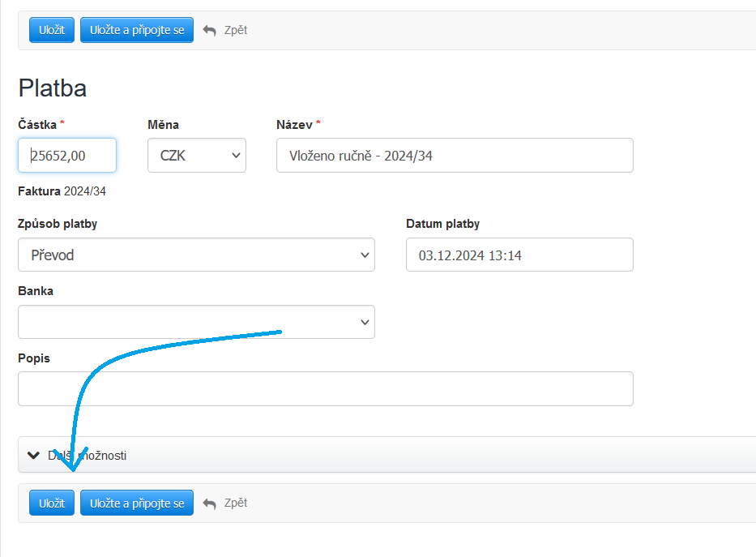
Task: Follow the Zpět link in the top toolbar
Action: click(235, 30)
